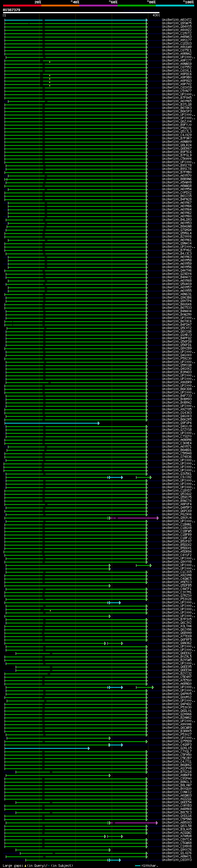
Task: Click label UniRef100_C5KAV4
Action: pyautogui.click(x=177, y=159)
